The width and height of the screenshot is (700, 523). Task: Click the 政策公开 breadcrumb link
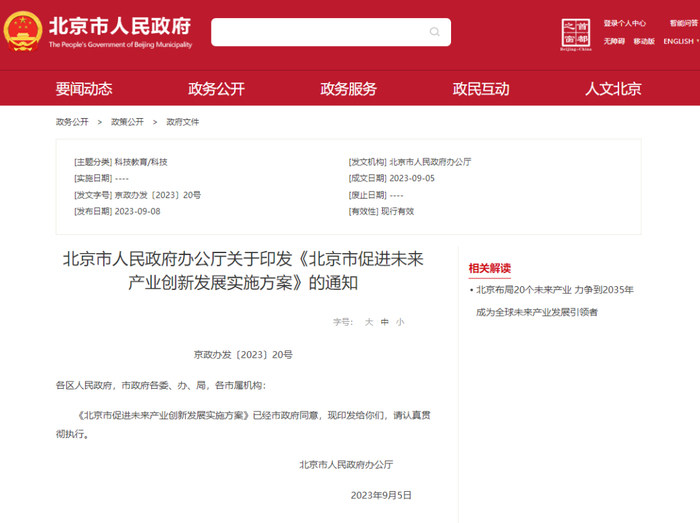pos(127,122)
